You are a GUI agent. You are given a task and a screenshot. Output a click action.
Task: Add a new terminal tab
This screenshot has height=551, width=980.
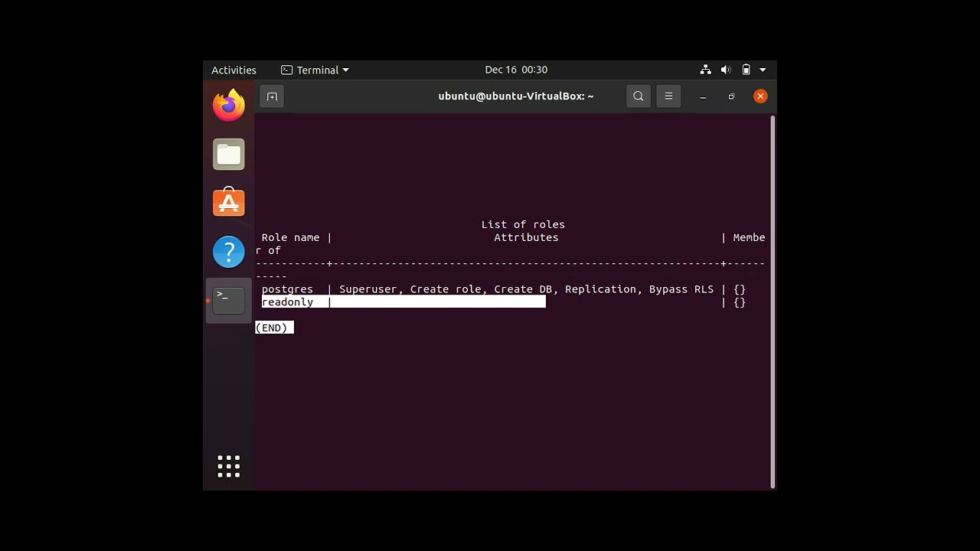(x=272, y=96)
